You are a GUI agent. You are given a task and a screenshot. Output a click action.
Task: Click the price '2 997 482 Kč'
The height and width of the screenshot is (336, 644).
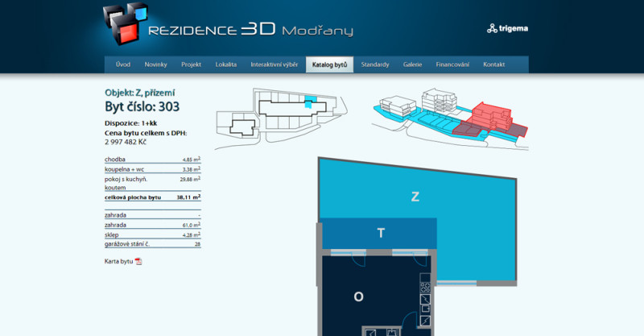(x=126, y=142)
